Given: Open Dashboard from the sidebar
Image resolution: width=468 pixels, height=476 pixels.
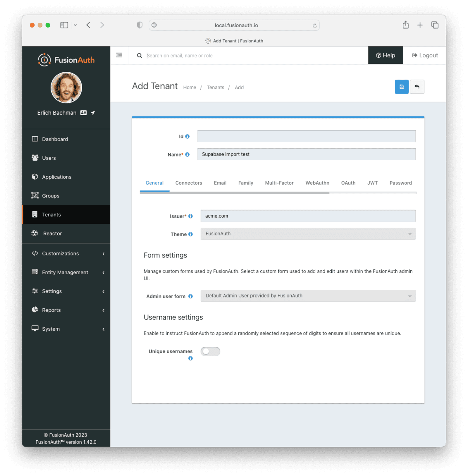Looking at the screenshot, I should pyautogui.click(x=66, y=139).
